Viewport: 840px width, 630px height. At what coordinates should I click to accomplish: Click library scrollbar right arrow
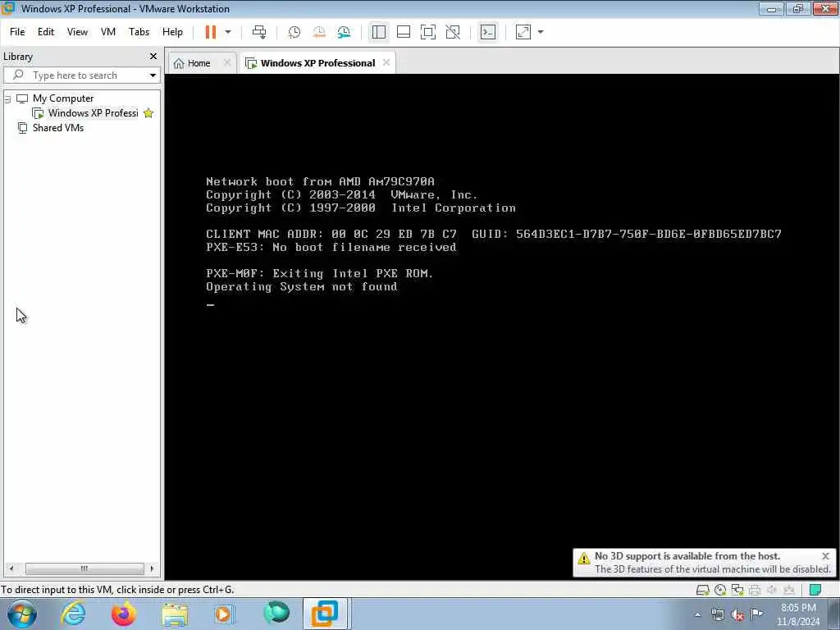coord(152,568)
